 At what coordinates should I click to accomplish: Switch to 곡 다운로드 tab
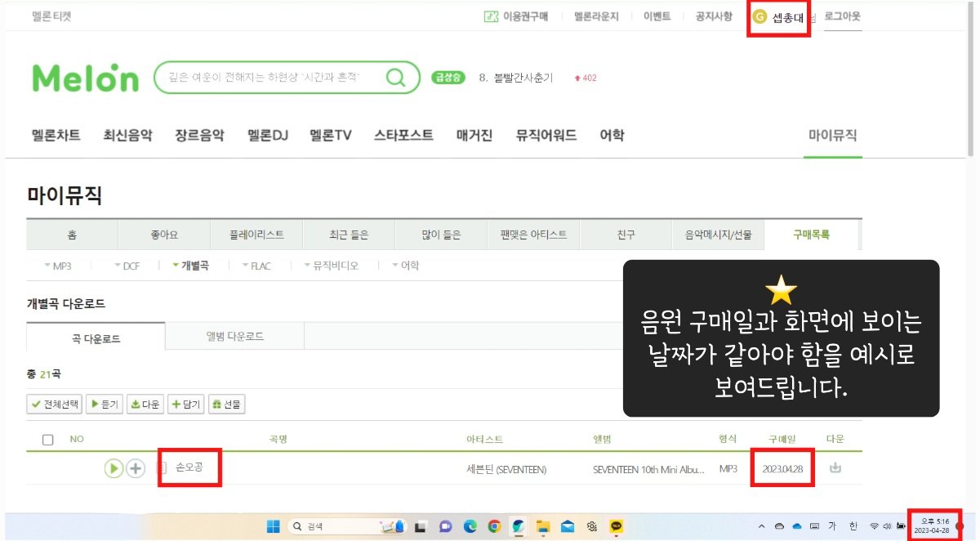coord(96,337)
